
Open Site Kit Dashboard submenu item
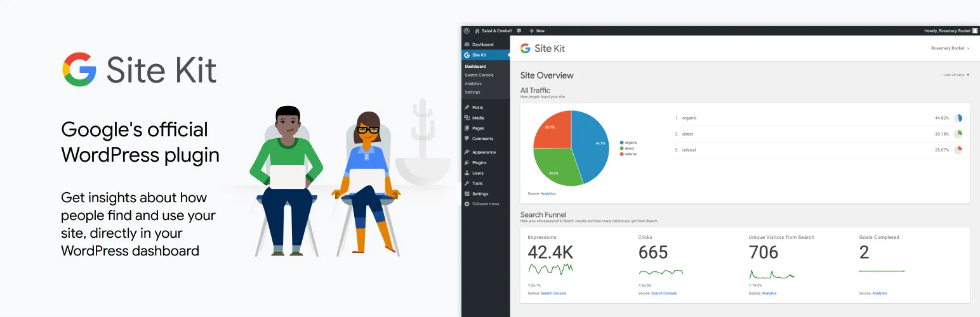point(475,66)
